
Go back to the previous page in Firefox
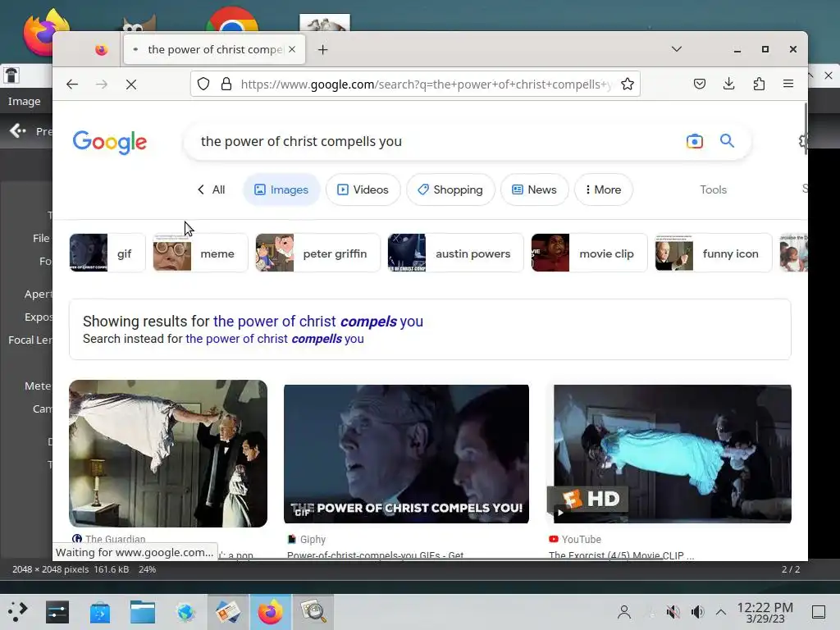72,84
